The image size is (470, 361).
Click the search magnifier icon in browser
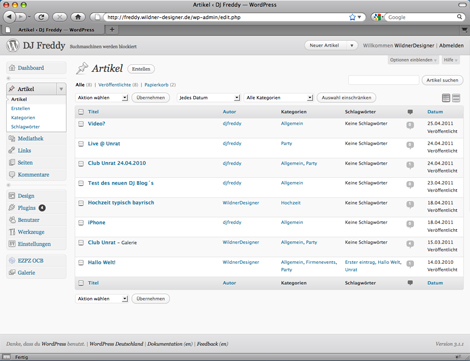pyautogui.click(x=459, y=17)
